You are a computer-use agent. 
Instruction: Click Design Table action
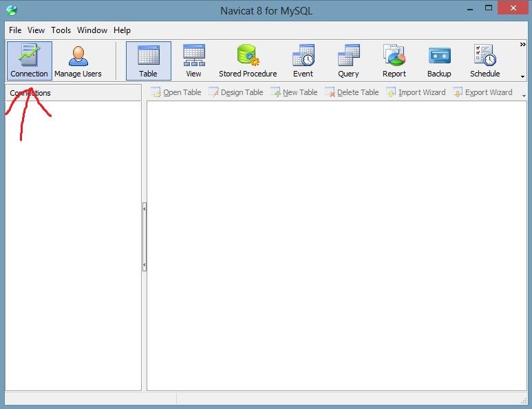236,92
